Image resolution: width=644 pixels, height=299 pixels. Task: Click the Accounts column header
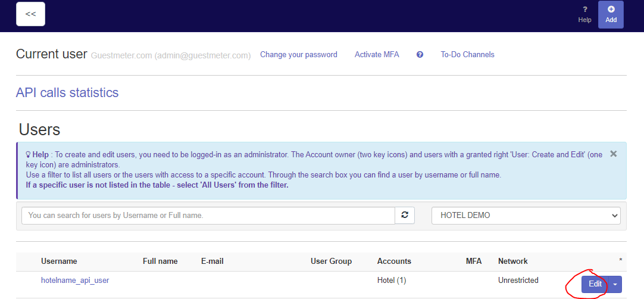[x=394, y=261]
